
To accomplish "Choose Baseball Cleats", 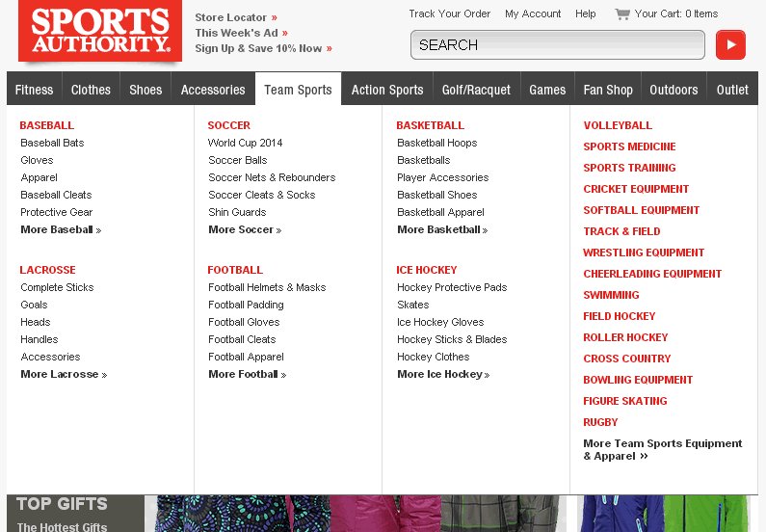I will (x=56, y=195).
